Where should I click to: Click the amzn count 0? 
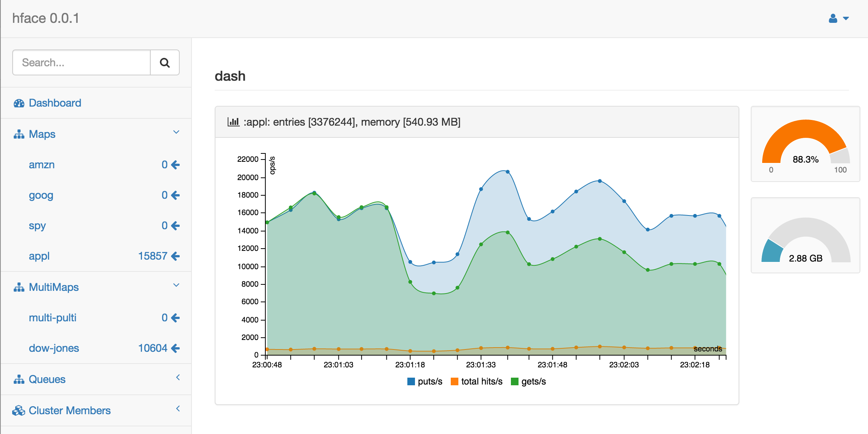click(x=164, y=164)
